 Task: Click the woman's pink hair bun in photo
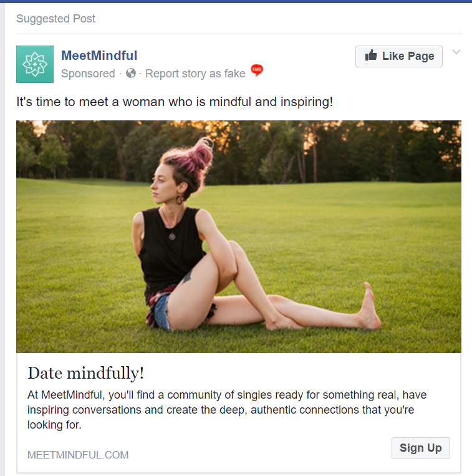[x=201, y=153]
